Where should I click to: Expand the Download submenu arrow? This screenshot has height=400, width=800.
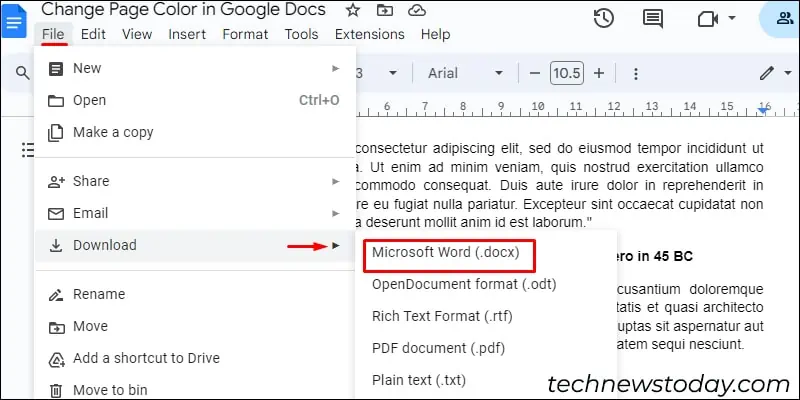coord(335,245)
